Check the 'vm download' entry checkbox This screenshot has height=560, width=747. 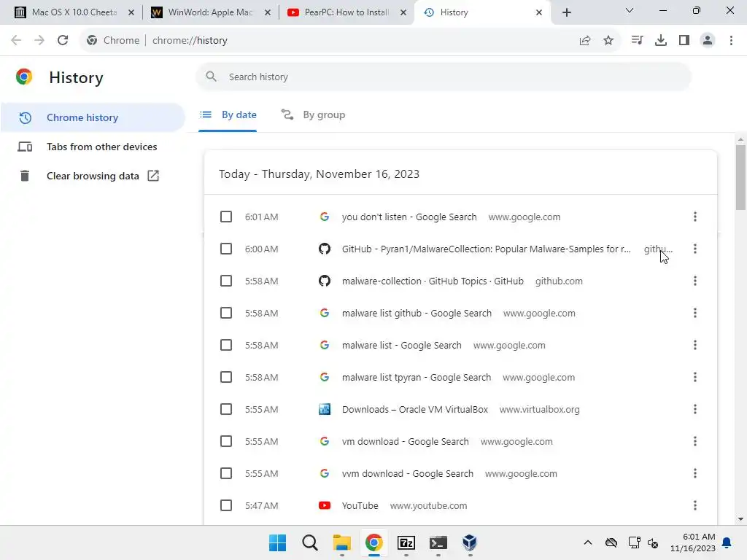(x=226, y=441)
